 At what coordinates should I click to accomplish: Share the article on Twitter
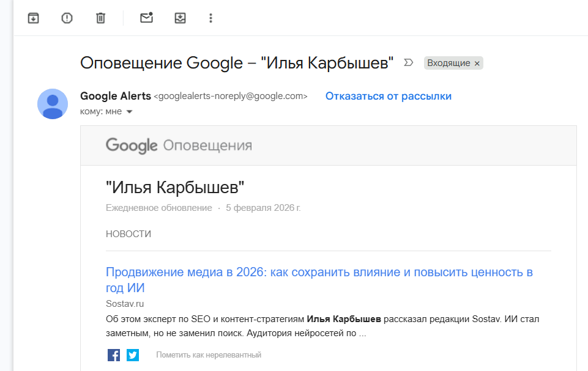click(x=132, y=355)
